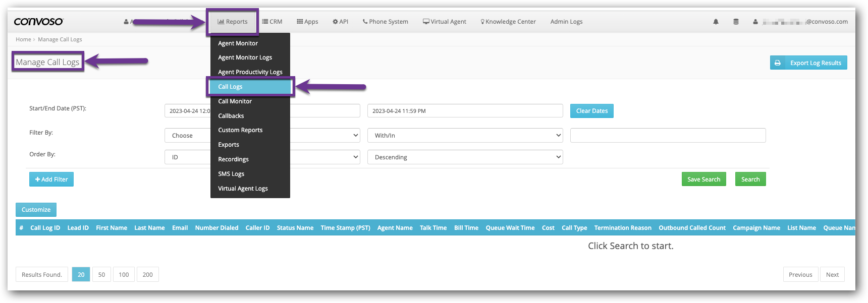
Task: Click the user profile icon beside email
Action: click(x=755, y=22)
